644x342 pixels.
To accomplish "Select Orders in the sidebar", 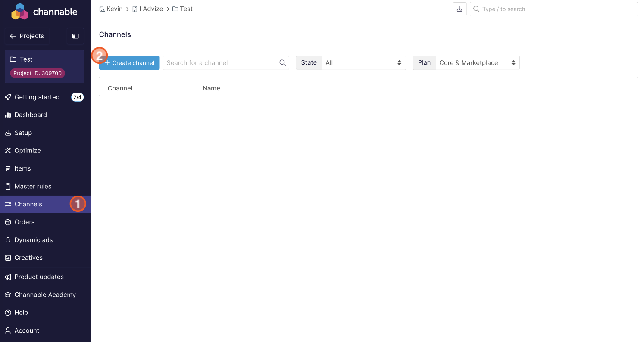I will pyautogui.click(x=25, y=222).
